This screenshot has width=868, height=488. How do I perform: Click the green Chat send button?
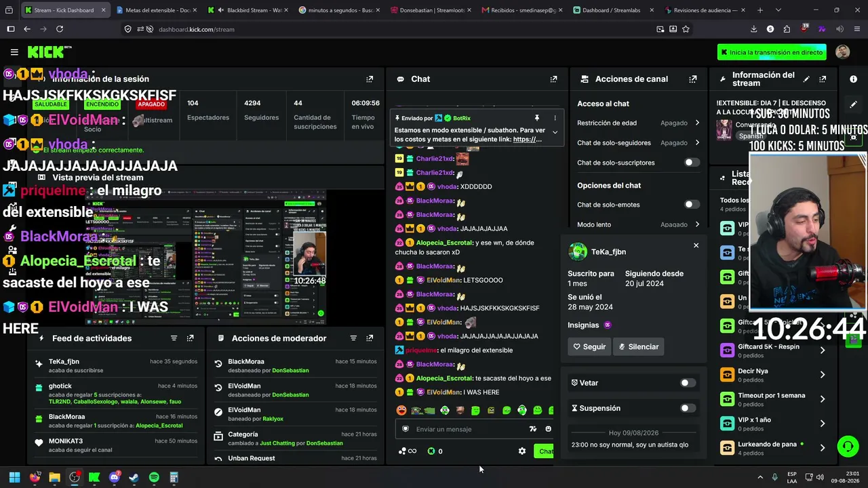point(545,451)
